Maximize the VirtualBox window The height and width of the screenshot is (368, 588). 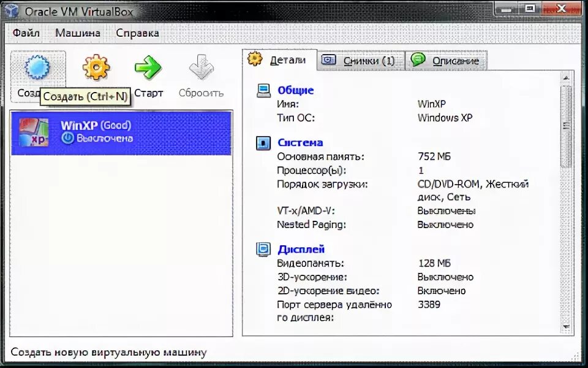click(x=530, y=9)
